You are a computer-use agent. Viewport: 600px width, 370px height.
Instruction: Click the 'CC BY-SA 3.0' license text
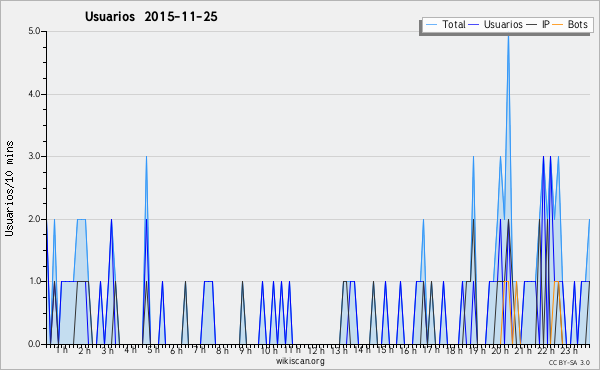[569, 362]
